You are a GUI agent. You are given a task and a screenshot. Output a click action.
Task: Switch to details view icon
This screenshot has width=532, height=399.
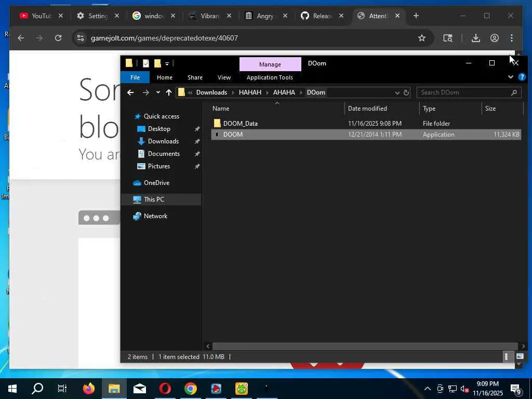point(506,356)
